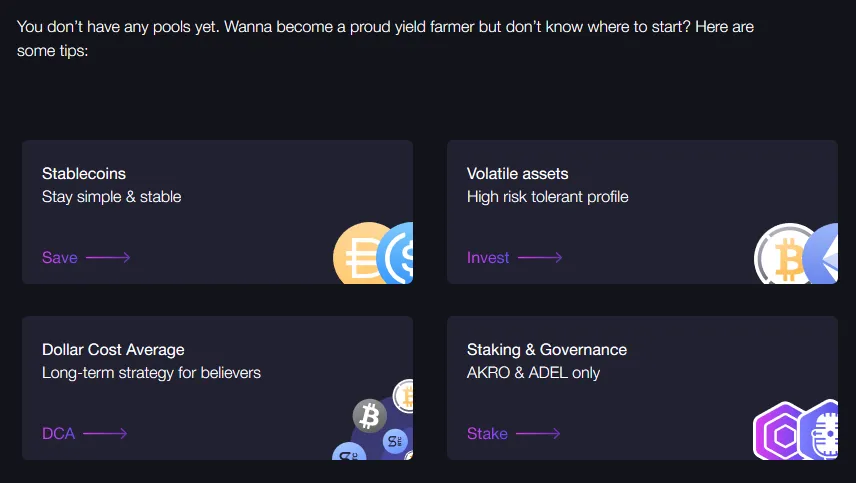Click the Ethereum icon in Volatile assets card

(823, 254)
